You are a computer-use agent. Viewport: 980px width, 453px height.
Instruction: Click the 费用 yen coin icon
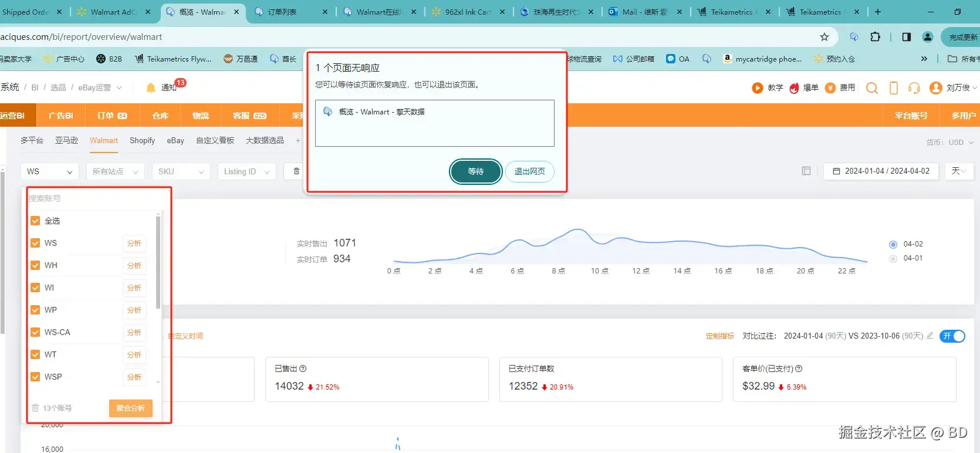[830, 88]
